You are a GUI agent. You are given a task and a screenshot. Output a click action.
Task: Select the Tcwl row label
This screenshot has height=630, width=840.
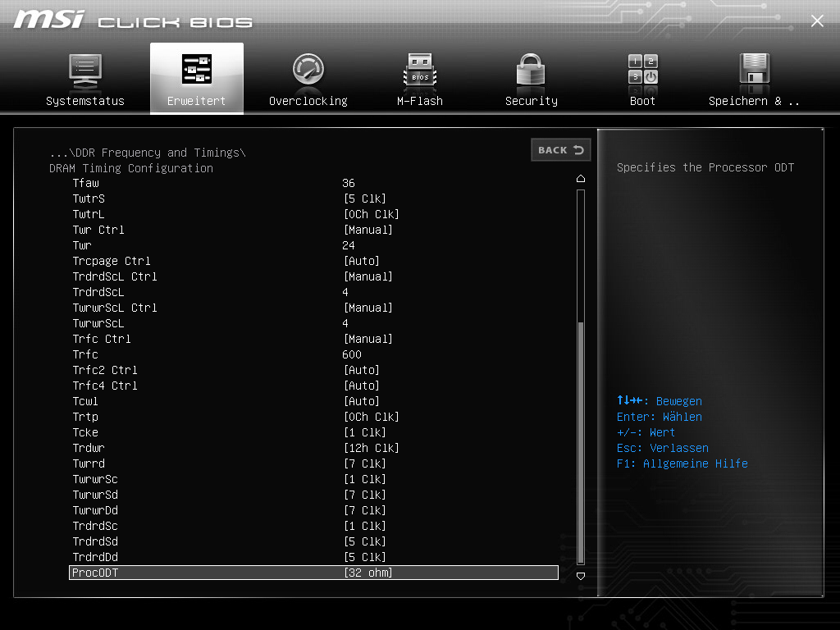click(x=85, y=401)
